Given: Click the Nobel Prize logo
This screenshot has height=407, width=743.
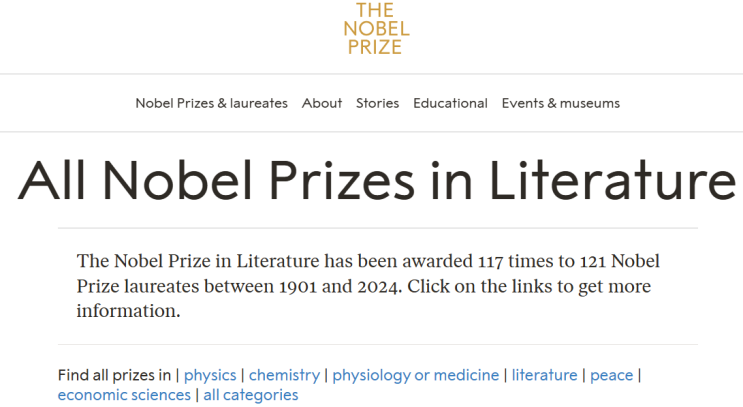Looking at the screenshot, I should click(377, 29).
